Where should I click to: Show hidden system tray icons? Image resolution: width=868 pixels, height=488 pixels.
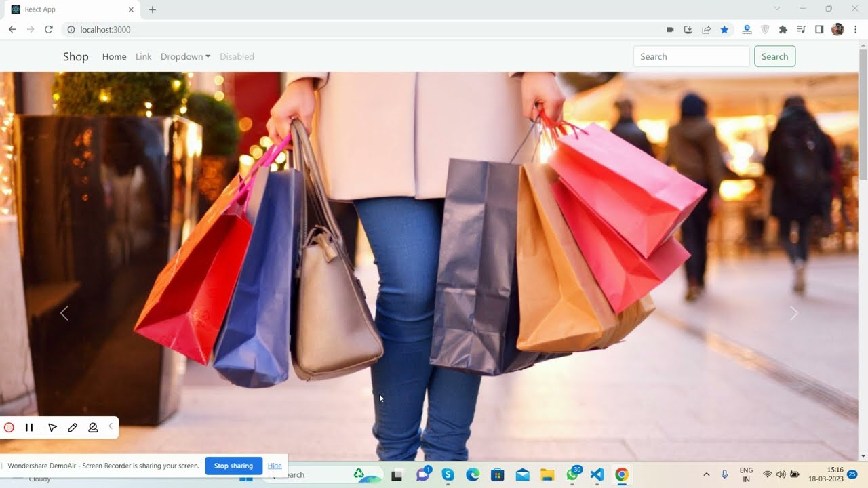pyautogui.click(x=706, y=474)
